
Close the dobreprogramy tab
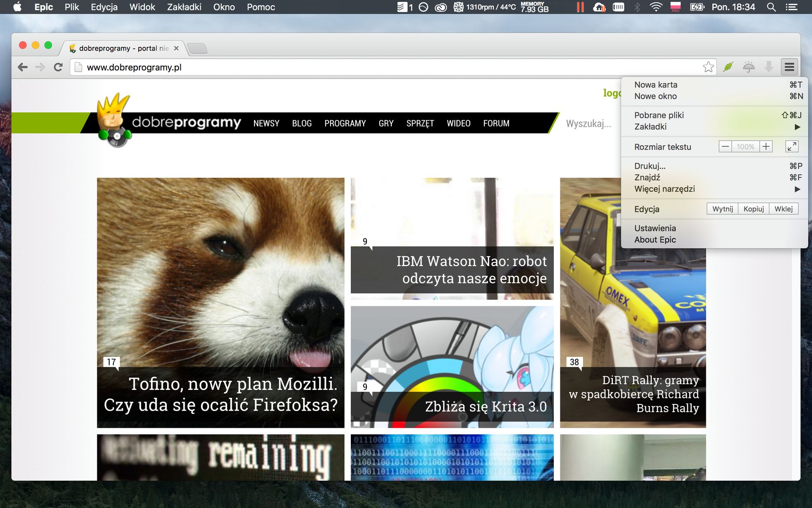coord(176,48)
